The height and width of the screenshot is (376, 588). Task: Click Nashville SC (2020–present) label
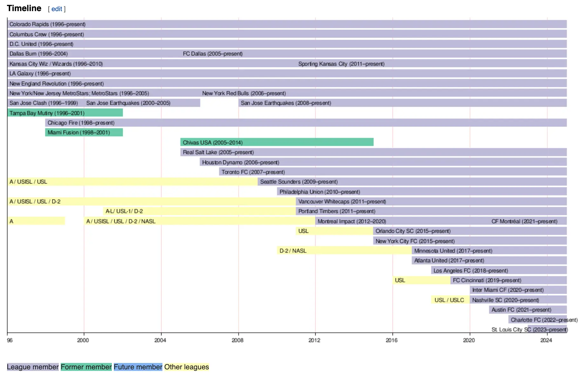click(506, 300)
